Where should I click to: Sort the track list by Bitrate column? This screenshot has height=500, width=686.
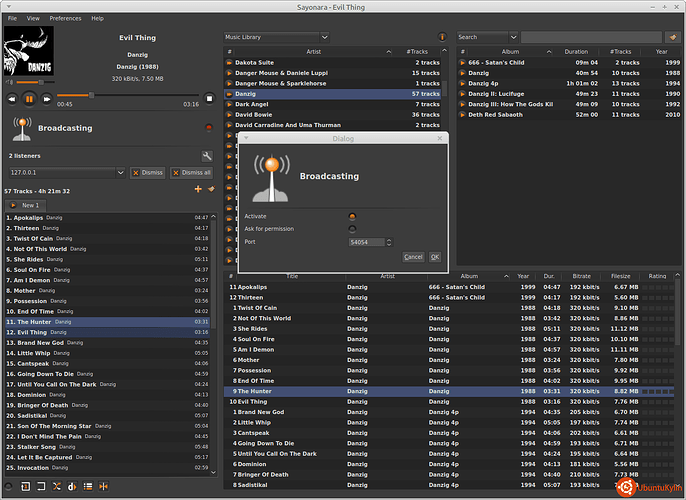(x=581, y=276)
